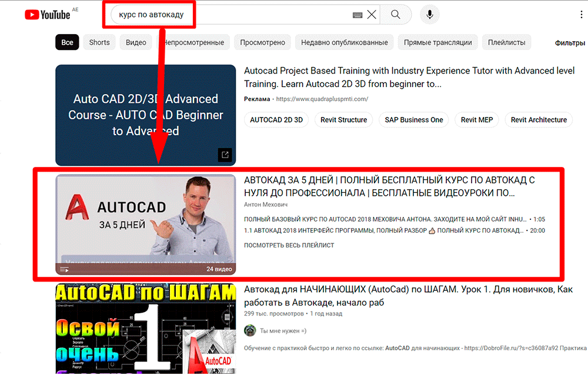Click the Ты мне нужен channel avatar

click(x=250, y=330)
